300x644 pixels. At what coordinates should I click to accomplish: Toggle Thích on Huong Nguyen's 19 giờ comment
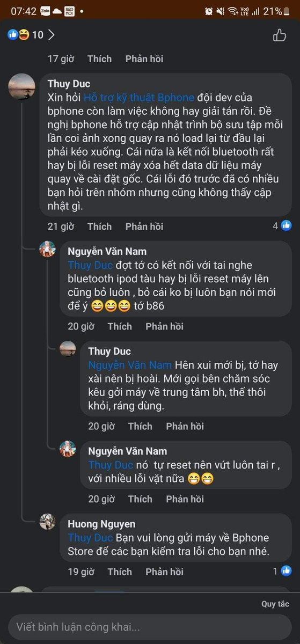pyautogui.click(x=119, y=572)
